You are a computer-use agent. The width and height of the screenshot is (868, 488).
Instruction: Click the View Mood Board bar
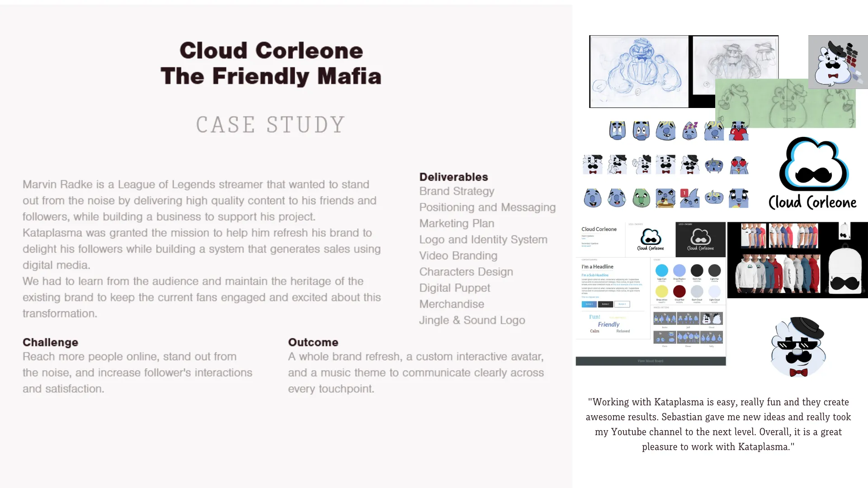(x=651, y=361)
